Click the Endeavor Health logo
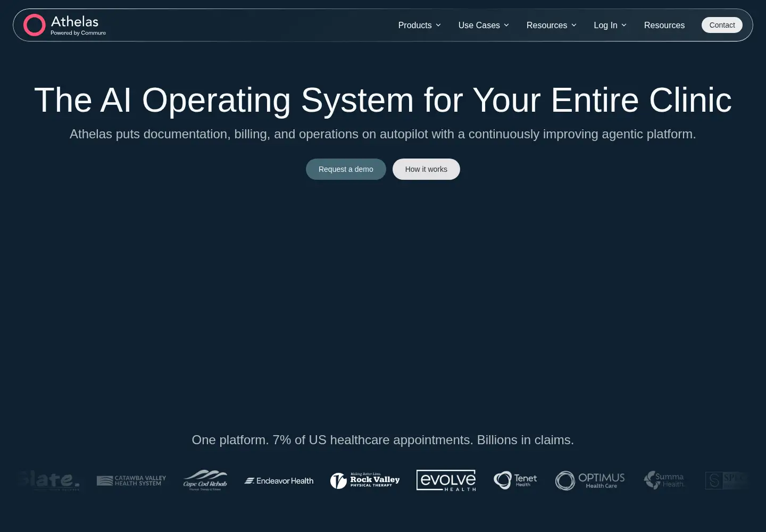Image resolution: width=766 pixels, height=532 pixels. tap(279, 480)
